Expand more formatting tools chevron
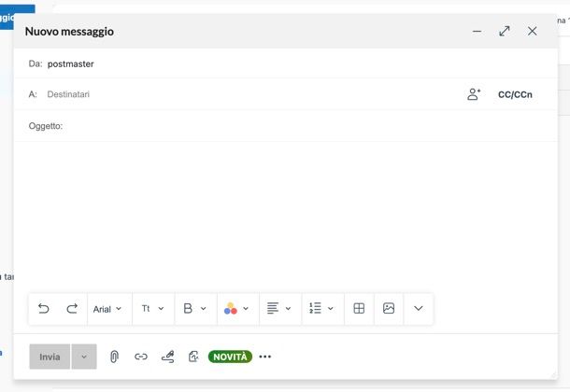Screen dimensions: 570x392 419,309
